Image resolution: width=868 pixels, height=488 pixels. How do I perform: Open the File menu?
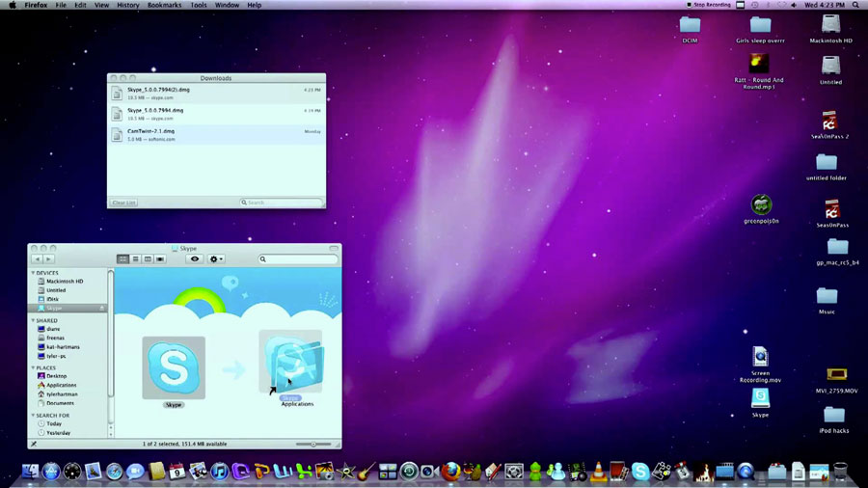click(x=61, y=5)
